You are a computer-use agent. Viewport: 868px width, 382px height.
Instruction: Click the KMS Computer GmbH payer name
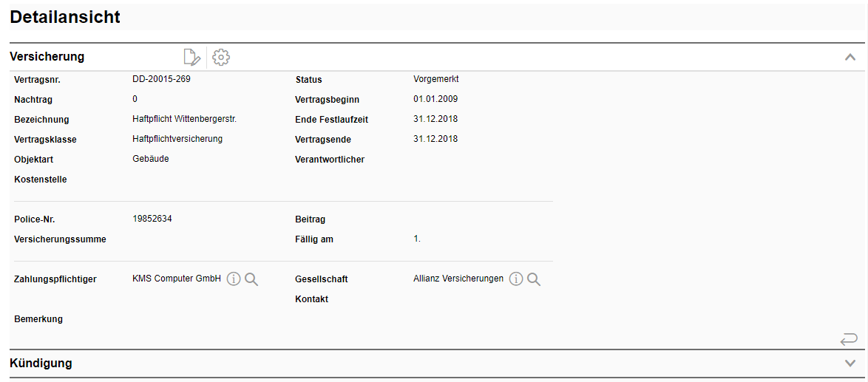(177, 279)
